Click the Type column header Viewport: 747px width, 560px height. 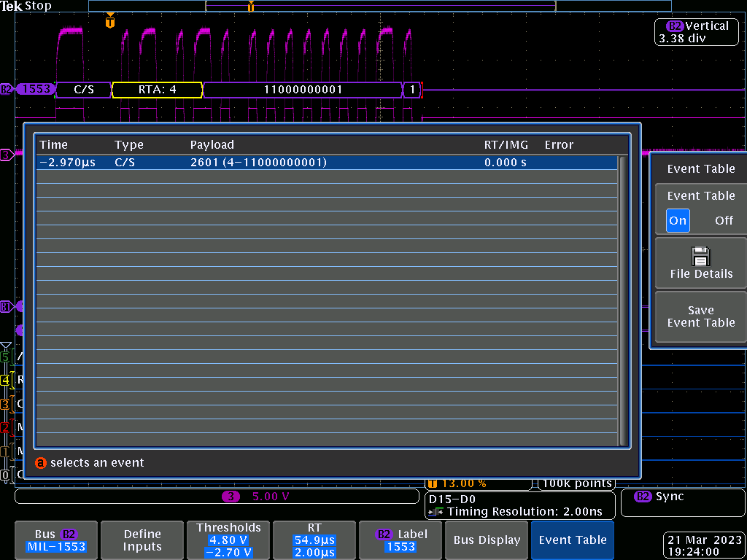point(128,145)
